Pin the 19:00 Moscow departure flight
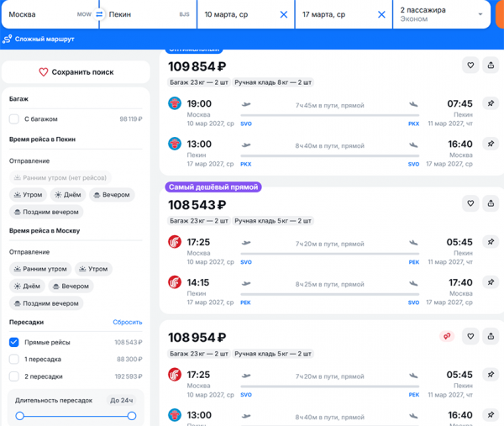Viewport: 504px width, 426px height. (x=491, y=103)
